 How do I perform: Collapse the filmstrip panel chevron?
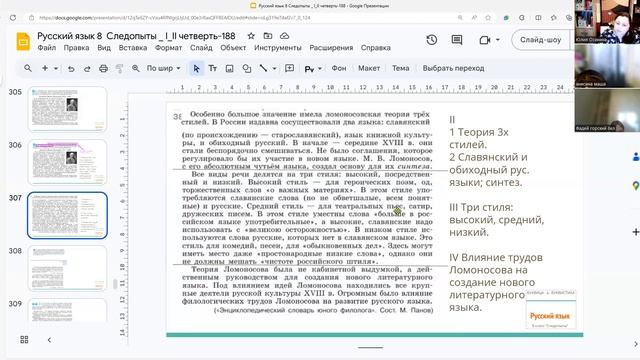49,340
